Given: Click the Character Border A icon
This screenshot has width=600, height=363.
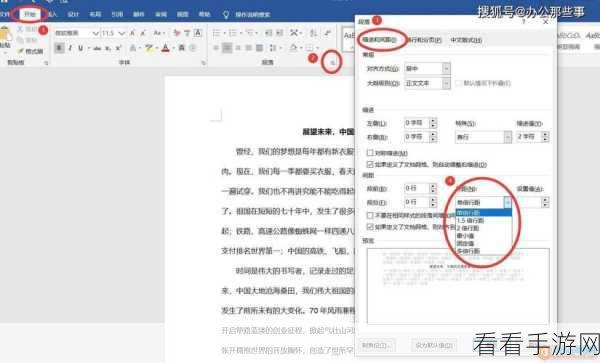Looking at the screenshot, I should (x=198, y=33).
